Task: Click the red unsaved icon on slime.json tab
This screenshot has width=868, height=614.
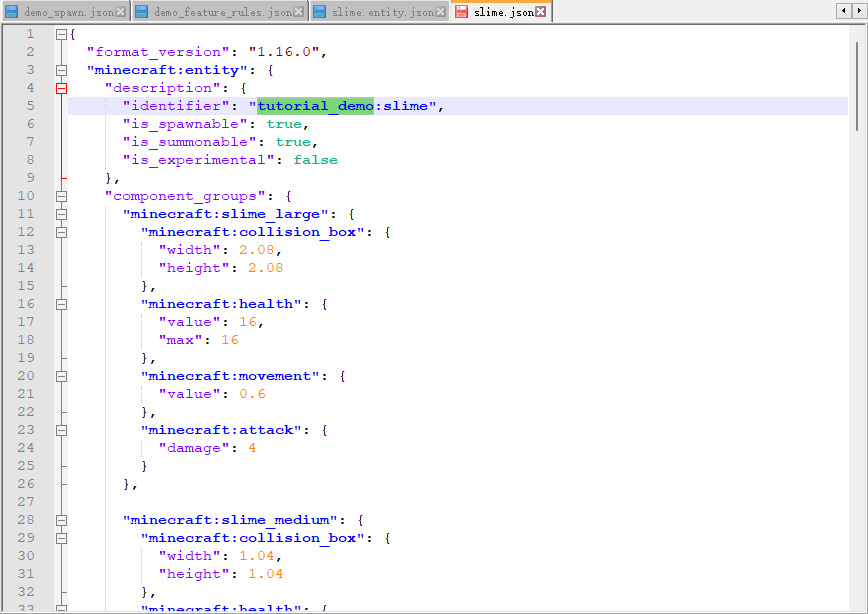Action: tap(461, 12)
